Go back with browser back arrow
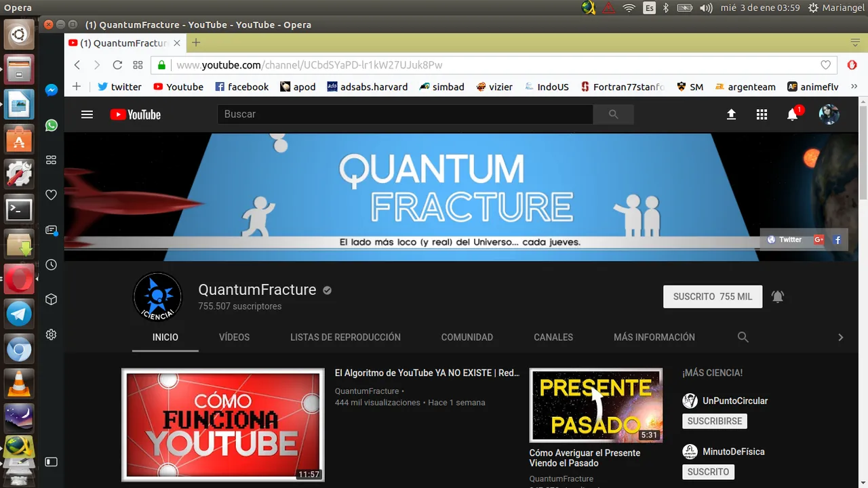 (77, 65)
